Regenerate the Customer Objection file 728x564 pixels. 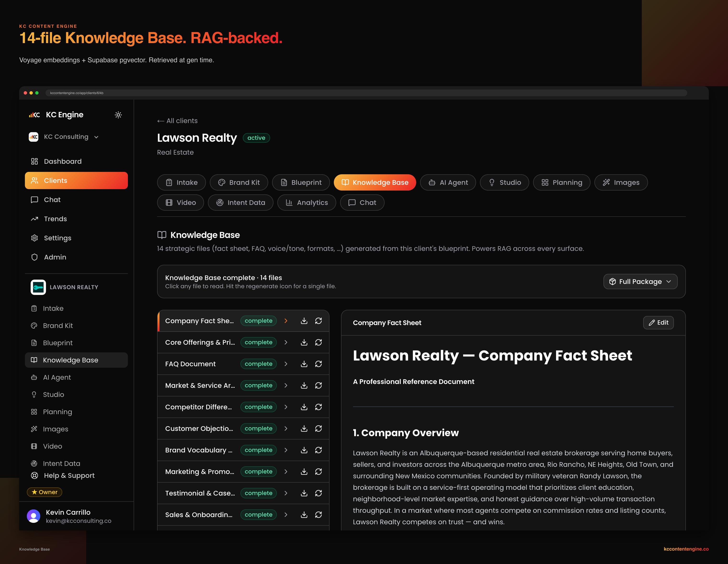pyautogui.click(x=319, y=429)
